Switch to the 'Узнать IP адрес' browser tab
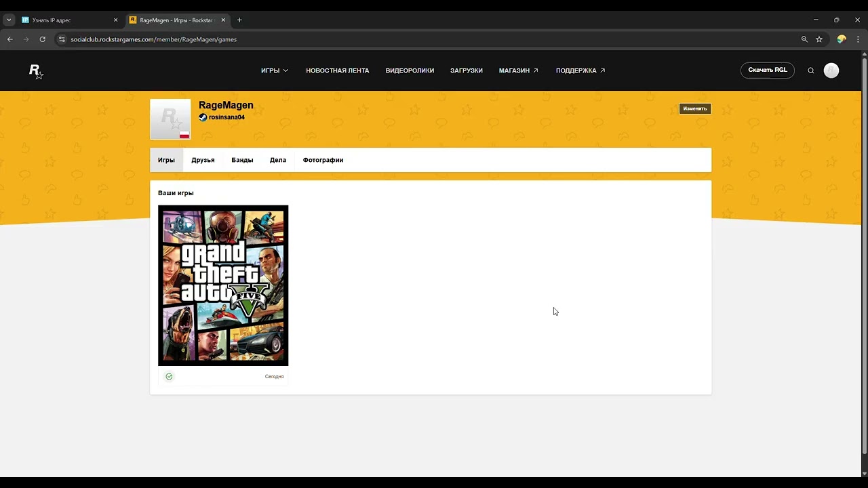 pos(70,20)
